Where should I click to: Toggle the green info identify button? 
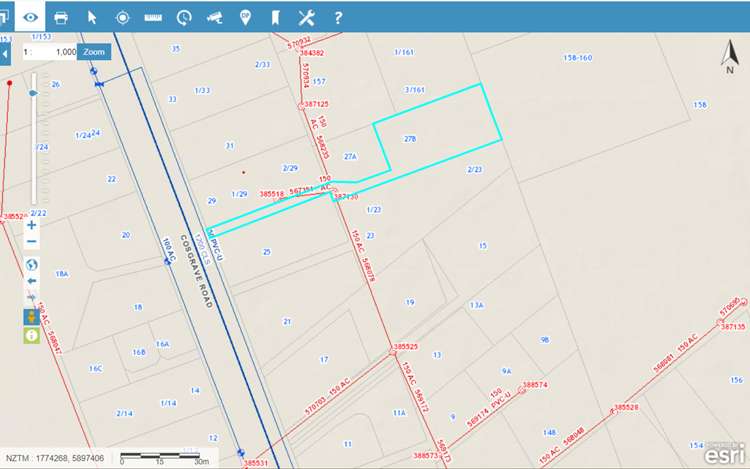tap(32, 335)
